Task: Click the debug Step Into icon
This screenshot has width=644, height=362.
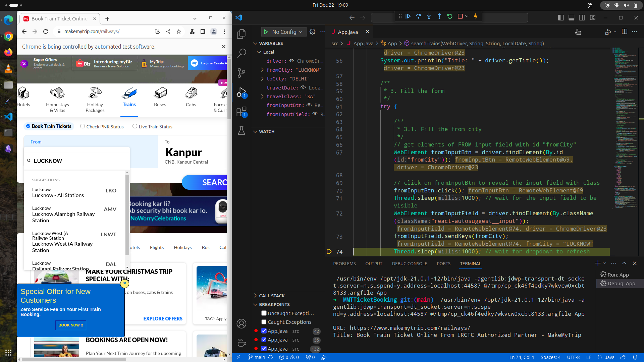Action: pyautogui.click(x=429, y=16)
